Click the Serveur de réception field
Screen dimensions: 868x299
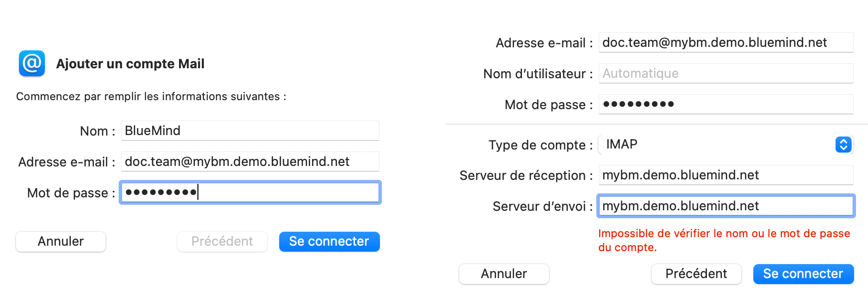click(725, 175)
